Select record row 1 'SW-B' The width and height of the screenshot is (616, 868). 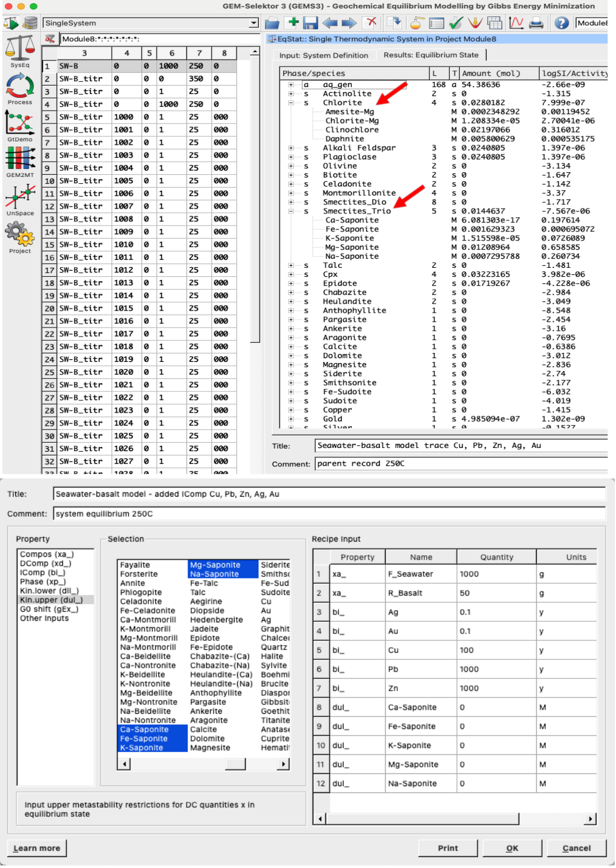(x=139, y=66)
